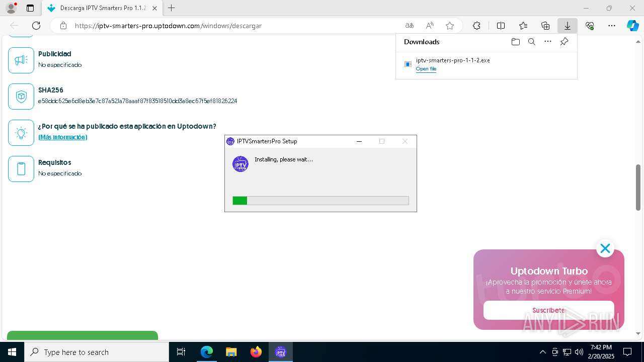Click the taskbar search box
This screenshot has height=362, width=644.
tap(97, 352)
